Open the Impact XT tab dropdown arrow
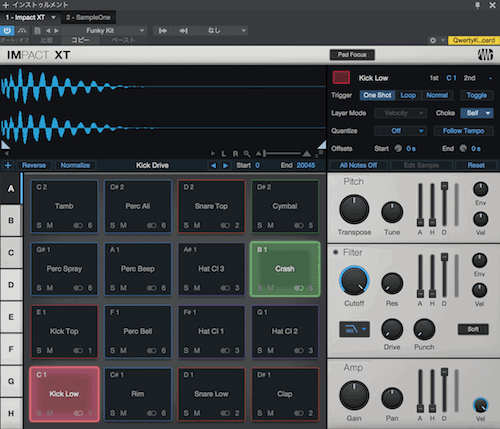Viewport: 500px width, 429px height. [53, 17]
